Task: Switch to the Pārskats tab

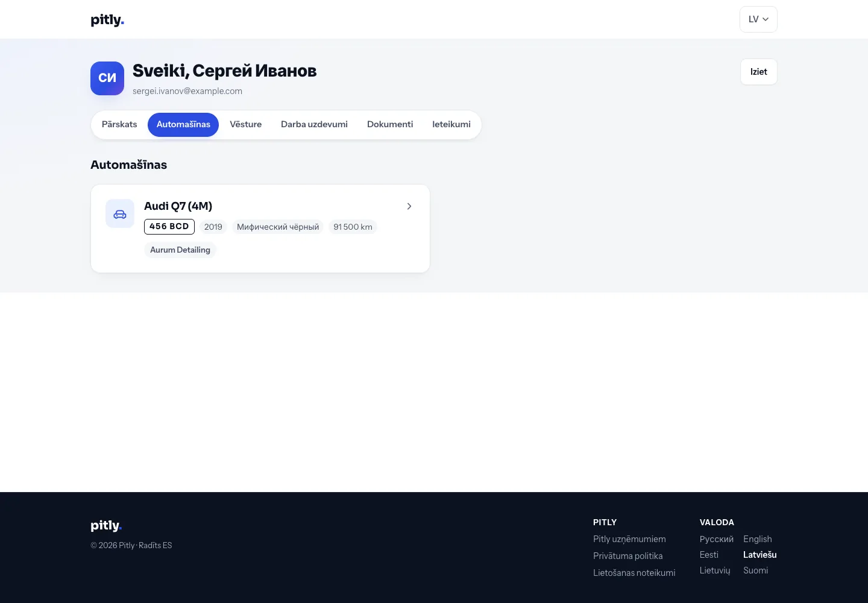Action: [x=119, y=125]
